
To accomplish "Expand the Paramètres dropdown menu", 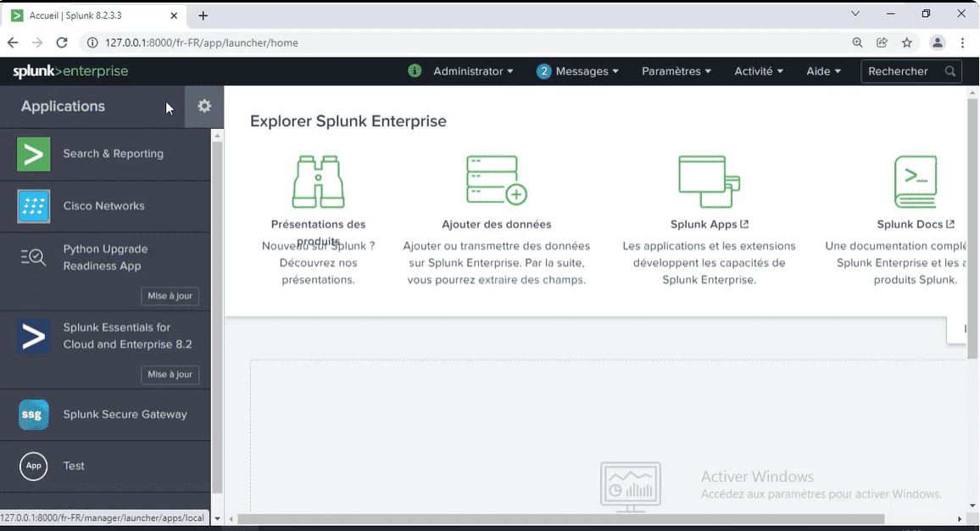I will point(677,71).
